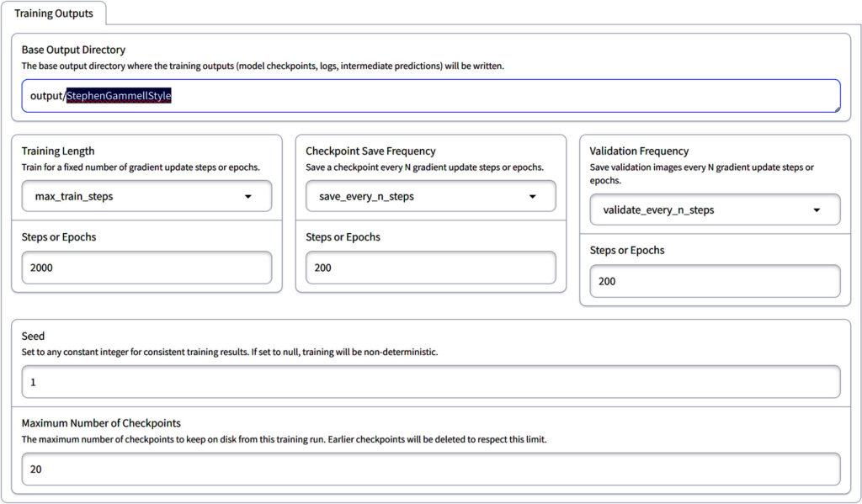This screenshot has height=504, width=862.
Task: Focus the Seed input field
Action: point(431,382)
